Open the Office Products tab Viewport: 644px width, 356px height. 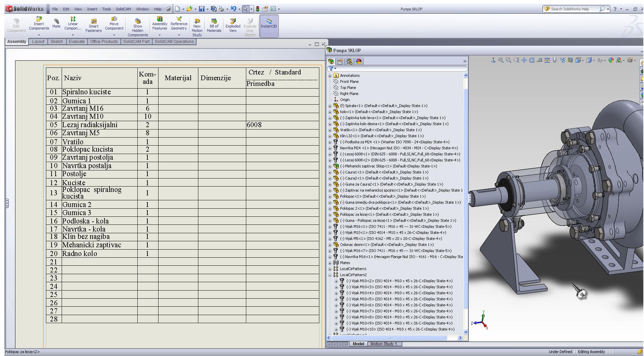click(104, 42)
